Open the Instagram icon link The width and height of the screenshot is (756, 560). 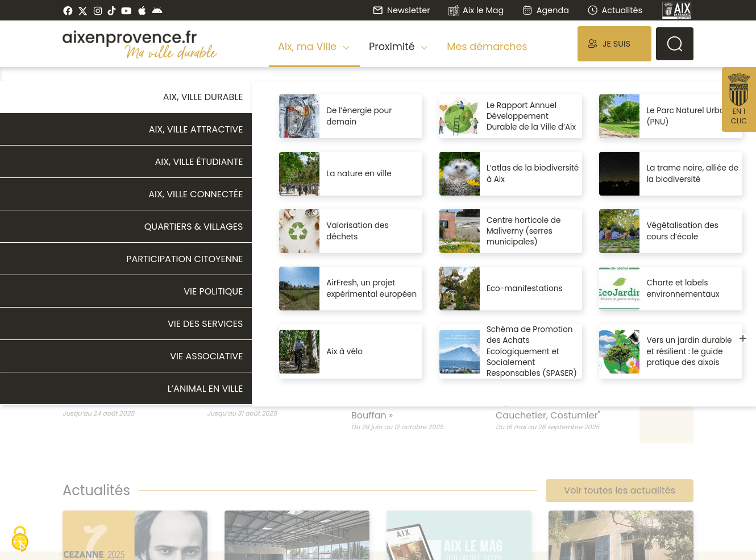pyautogui.click(x=98, y=11)
